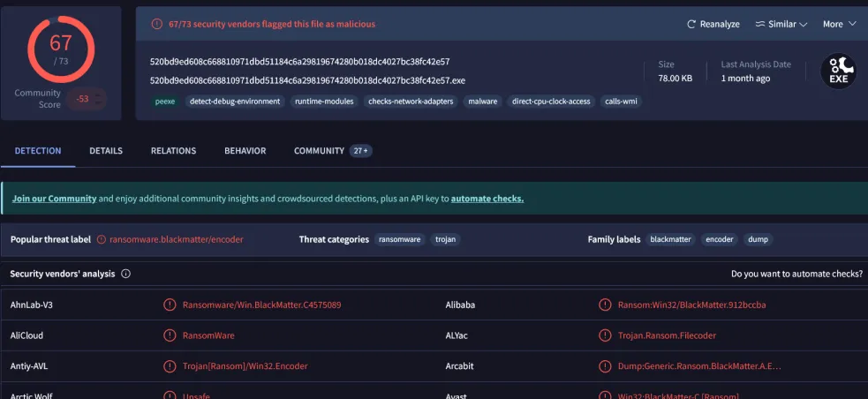
Task: Click the ransomware threat category chip
Action: 400,239
